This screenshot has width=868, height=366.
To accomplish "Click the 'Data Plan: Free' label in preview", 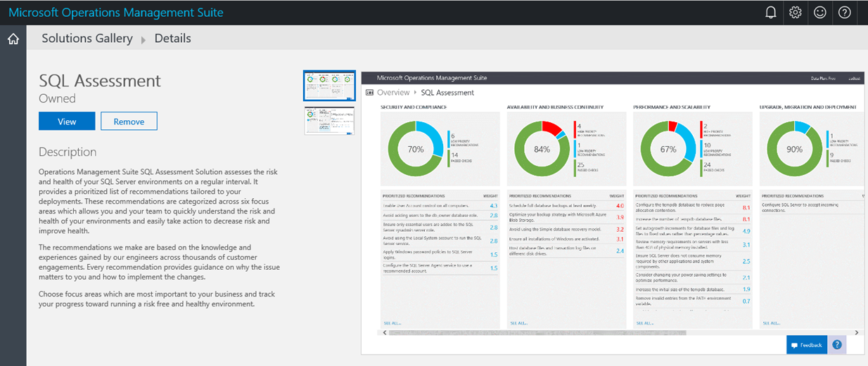I will point(822,78).
